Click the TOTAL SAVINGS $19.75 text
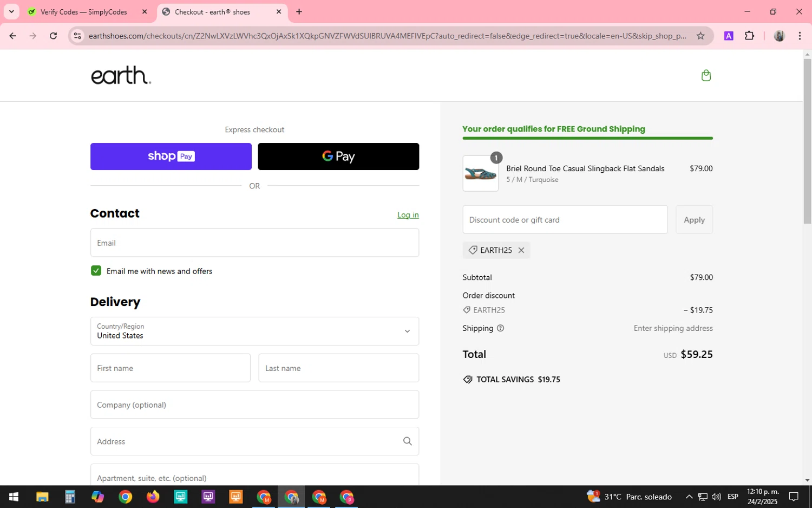The image size is (812, 508). click(518, 380)
